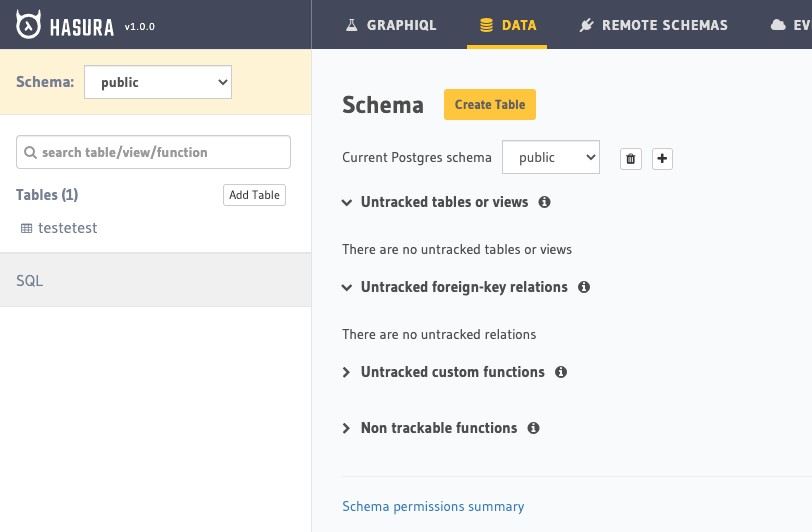Delete current schema with trash icon
This screenshot has height=532, width=812.
tap(631, 159)
